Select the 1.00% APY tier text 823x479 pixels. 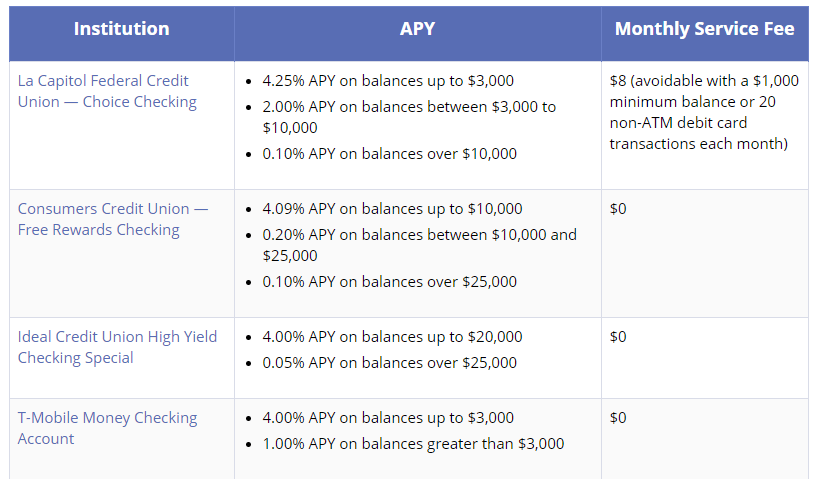click(413, 444)
